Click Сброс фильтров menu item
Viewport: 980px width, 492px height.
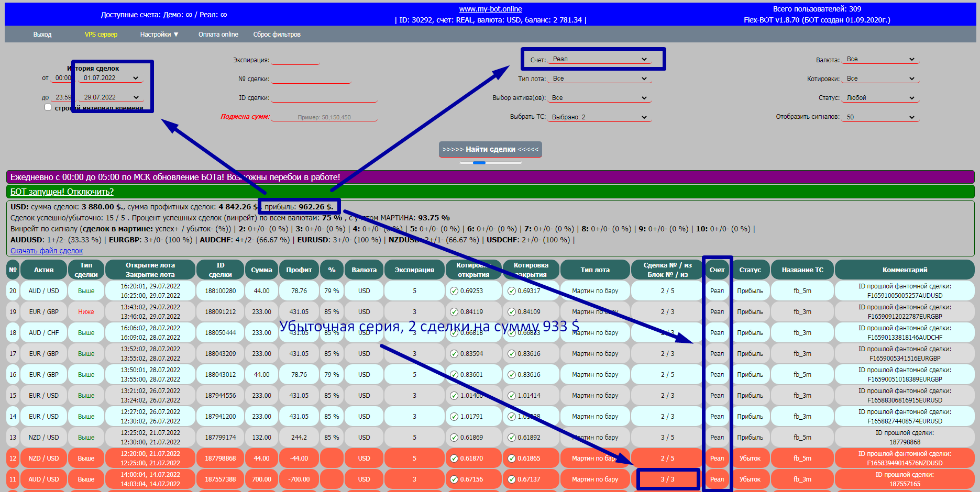coord(277,35)
